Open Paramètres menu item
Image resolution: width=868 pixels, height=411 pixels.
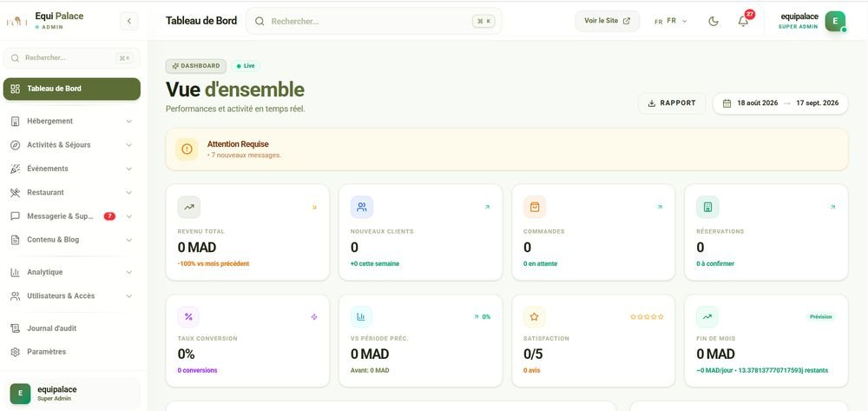tap(72, 352)
